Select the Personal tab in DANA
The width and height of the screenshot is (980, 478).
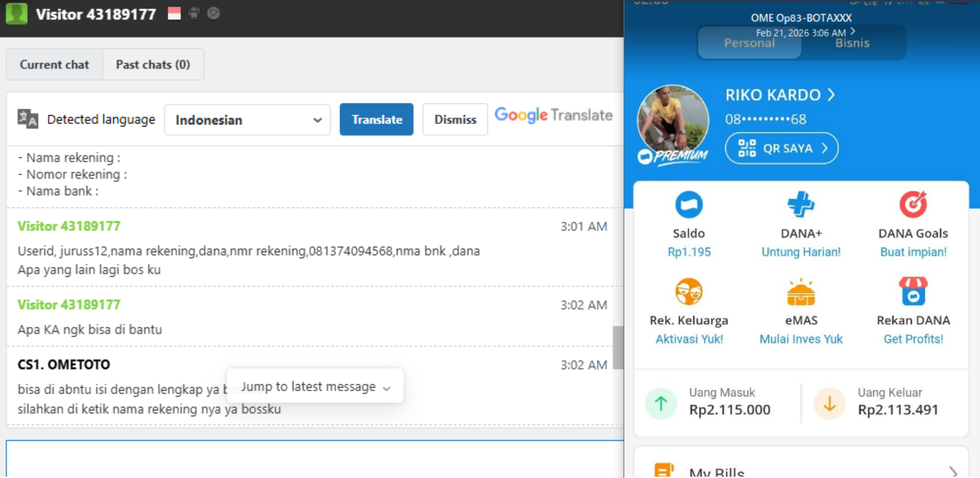pos(749,43)
